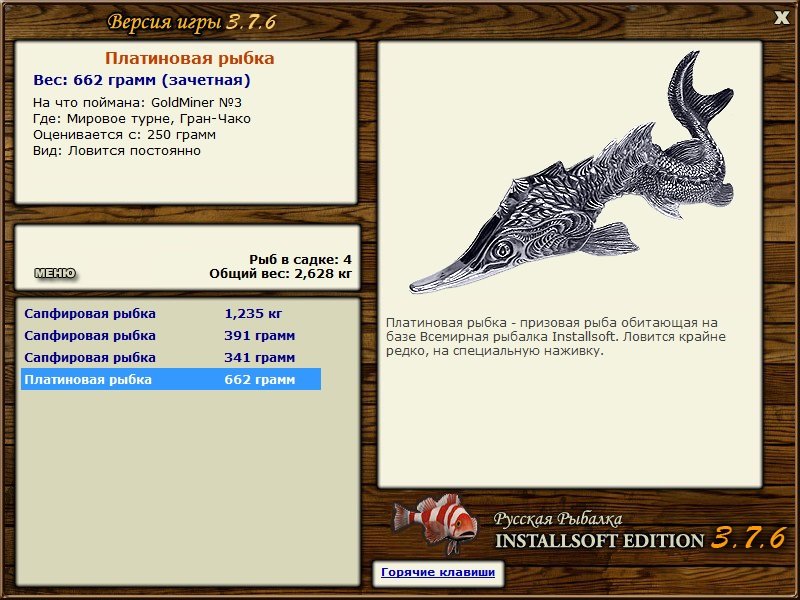
Task: Close the fish keepnet window with X
Action: (781, 18)
